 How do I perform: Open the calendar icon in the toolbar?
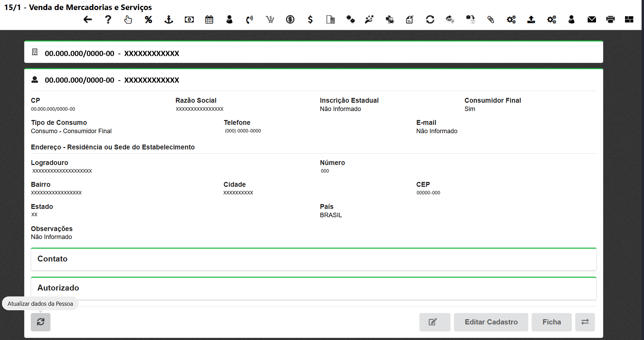tap(209, 20)
